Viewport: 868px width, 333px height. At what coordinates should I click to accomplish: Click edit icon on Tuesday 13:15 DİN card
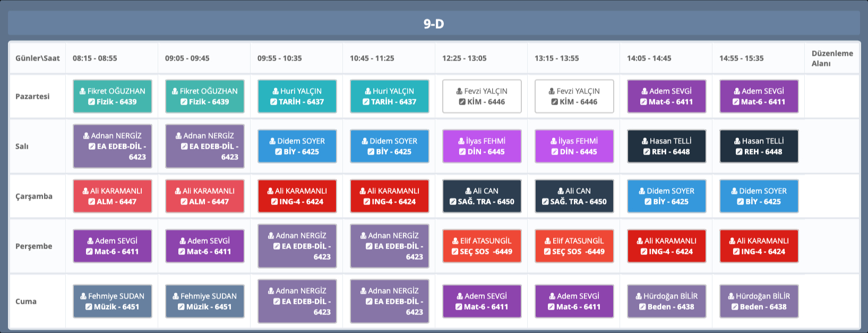pyautogui.click(x=554, y=152)
